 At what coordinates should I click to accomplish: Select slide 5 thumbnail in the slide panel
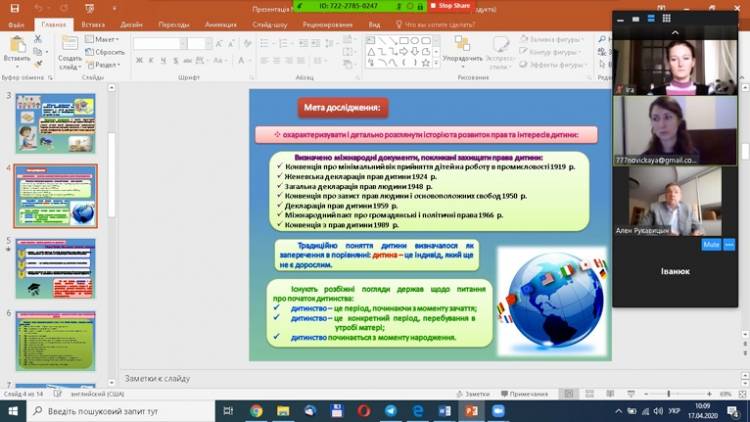pyautogui.click(x=55, y=268)
